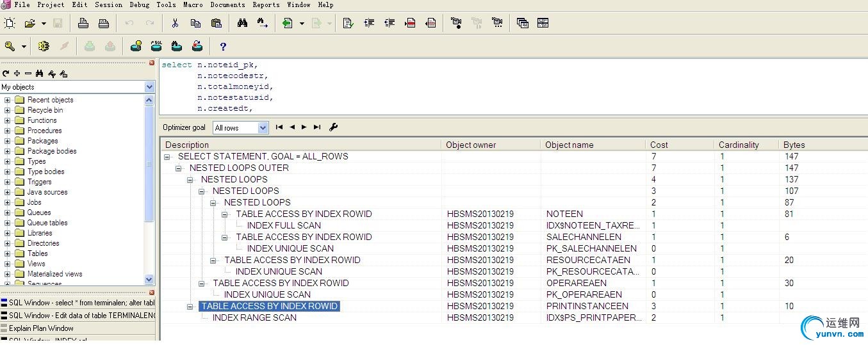Open the File menu
Viewport: 868px width, 345px height.
point(22,4)
